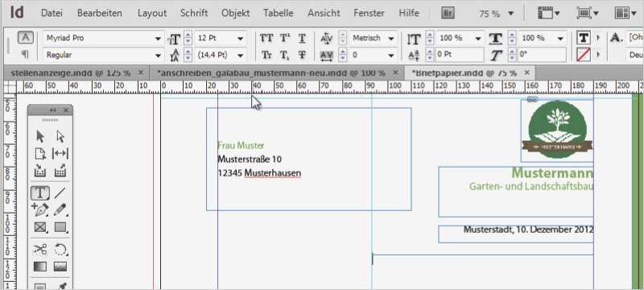Open the Layout menu
Viewport: 644px width, 290px height.
click(x=152, y=13)
